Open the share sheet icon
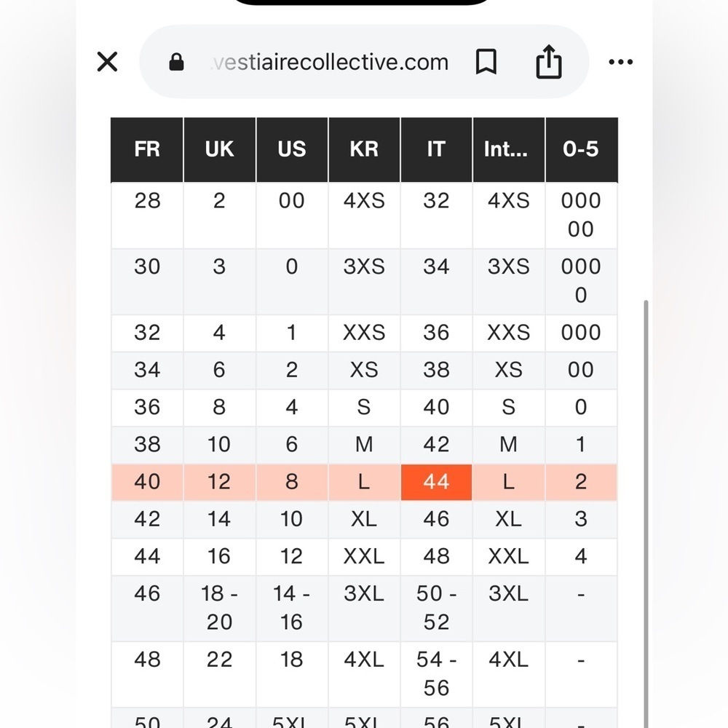This screenshot has width=728, height=728. (549, 62)
